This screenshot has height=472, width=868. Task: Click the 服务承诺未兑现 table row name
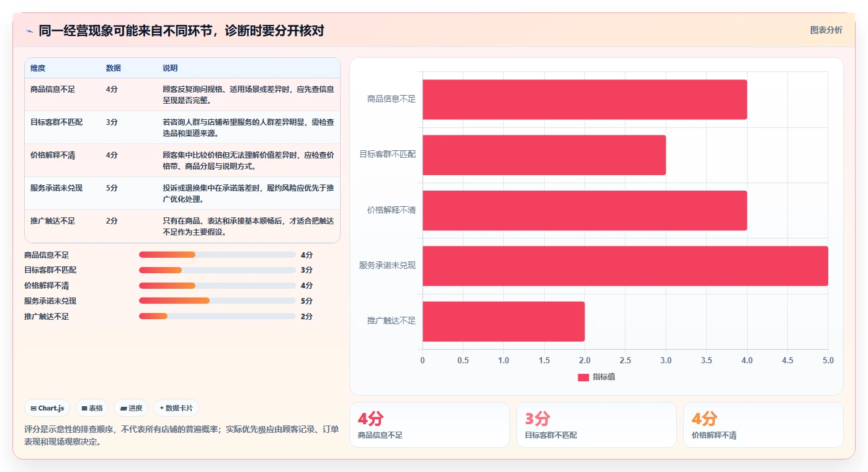click(56, 188)
